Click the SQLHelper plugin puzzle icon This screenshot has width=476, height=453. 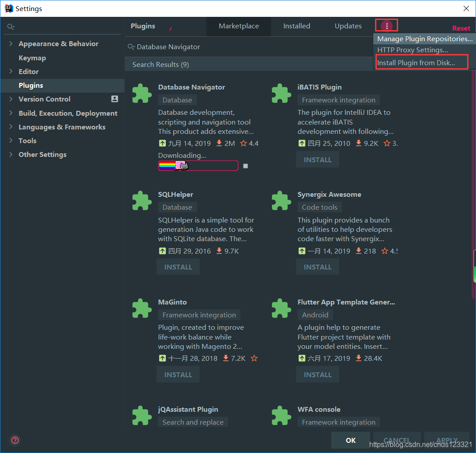click(x=142, y=200)
